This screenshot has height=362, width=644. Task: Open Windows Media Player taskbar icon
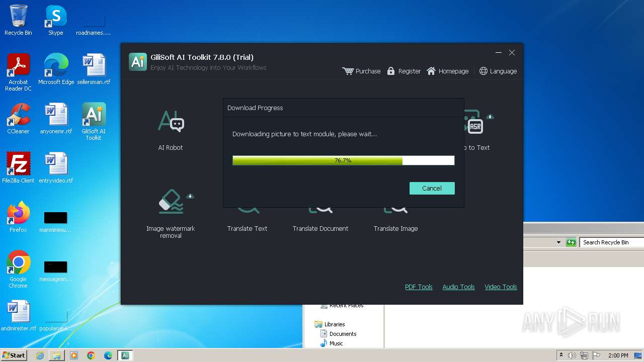coord(74,355)
